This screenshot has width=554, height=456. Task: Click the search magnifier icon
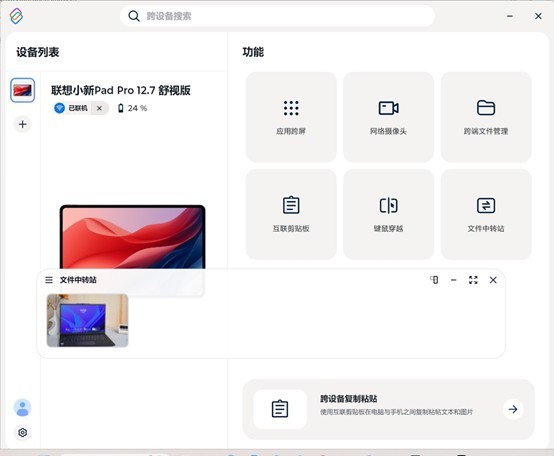click(x=134, y=16)
